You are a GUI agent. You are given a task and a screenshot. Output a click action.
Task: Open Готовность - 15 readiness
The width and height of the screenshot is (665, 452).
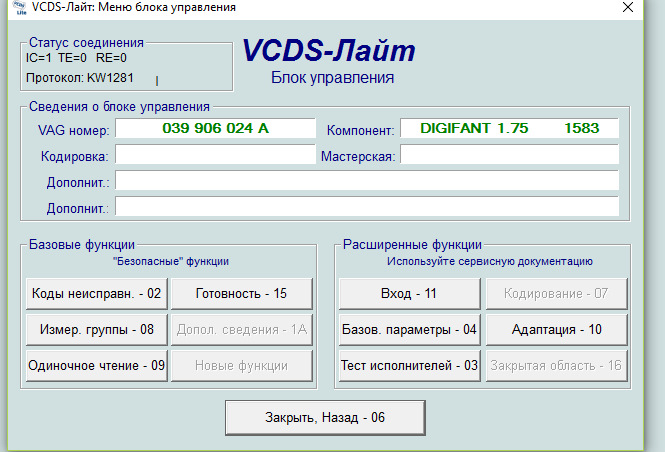click(242, 293)
